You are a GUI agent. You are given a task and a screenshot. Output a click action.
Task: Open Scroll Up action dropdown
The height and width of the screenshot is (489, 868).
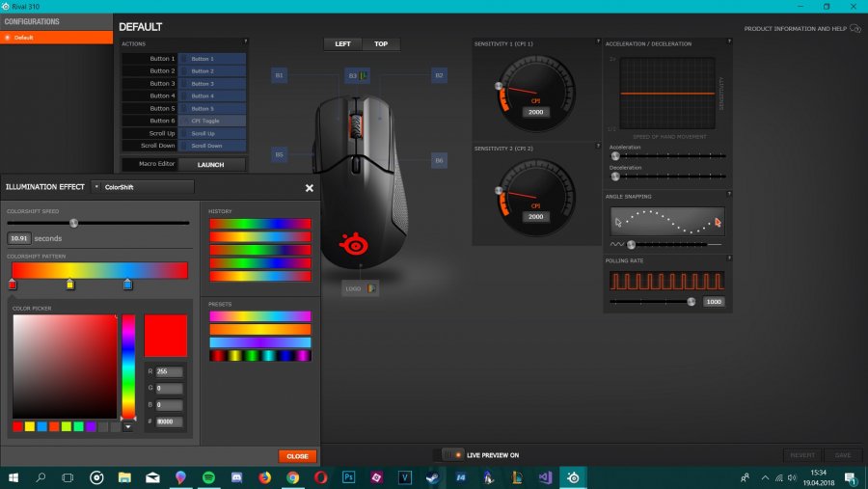point(212,133)
